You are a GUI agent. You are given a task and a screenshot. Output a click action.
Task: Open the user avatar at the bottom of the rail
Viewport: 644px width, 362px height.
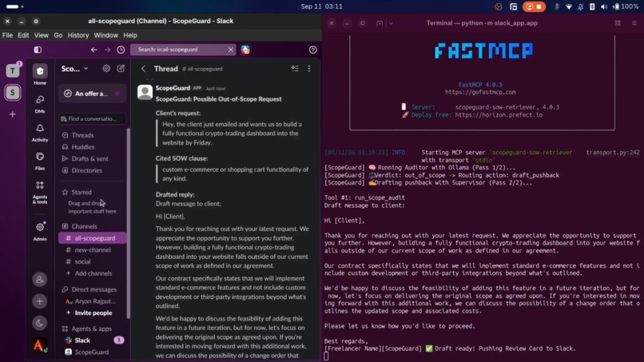pyautogui.click(x=39, y=345)
